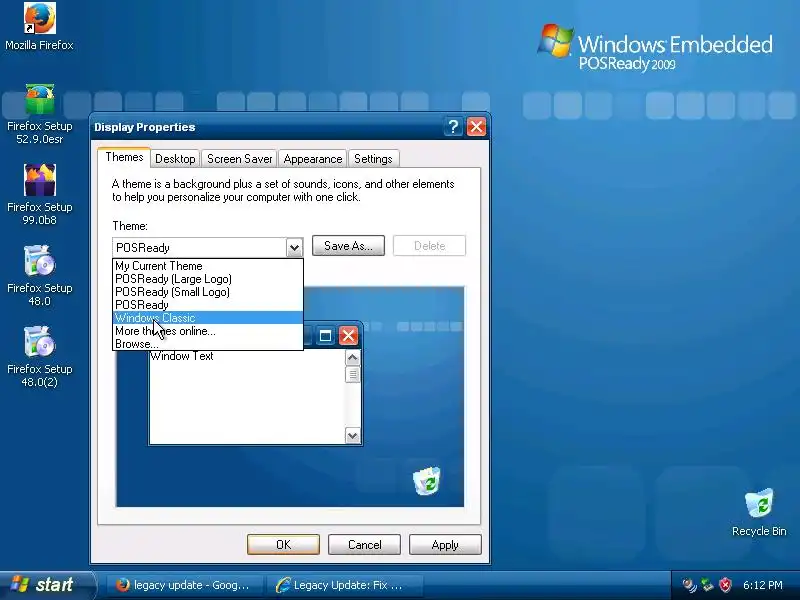Click the Cancel button
800x600 pixels.
tap(364, 545)
